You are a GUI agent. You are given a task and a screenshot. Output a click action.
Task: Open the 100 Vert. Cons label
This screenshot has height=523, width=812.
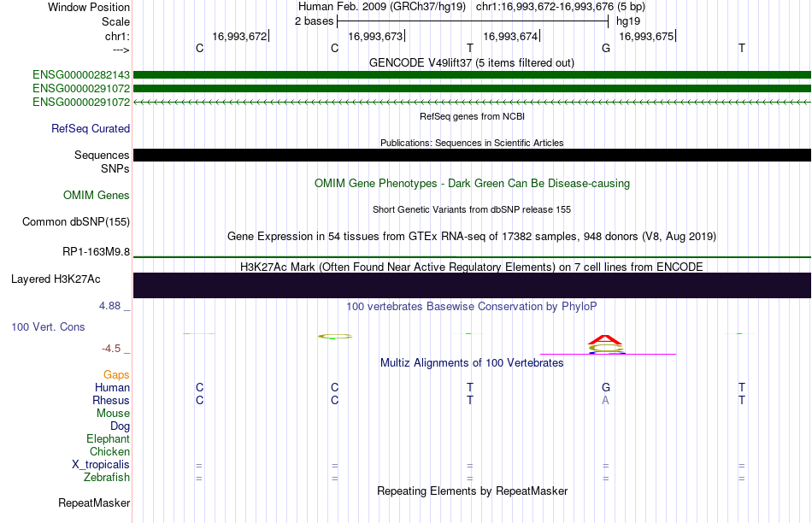tap(48, 326)
